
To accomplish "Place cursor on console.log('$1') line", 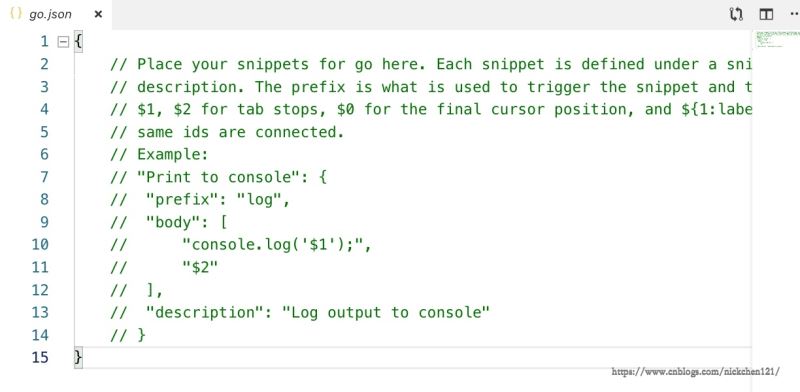I will pyautogui.click(x=241, y=245).
